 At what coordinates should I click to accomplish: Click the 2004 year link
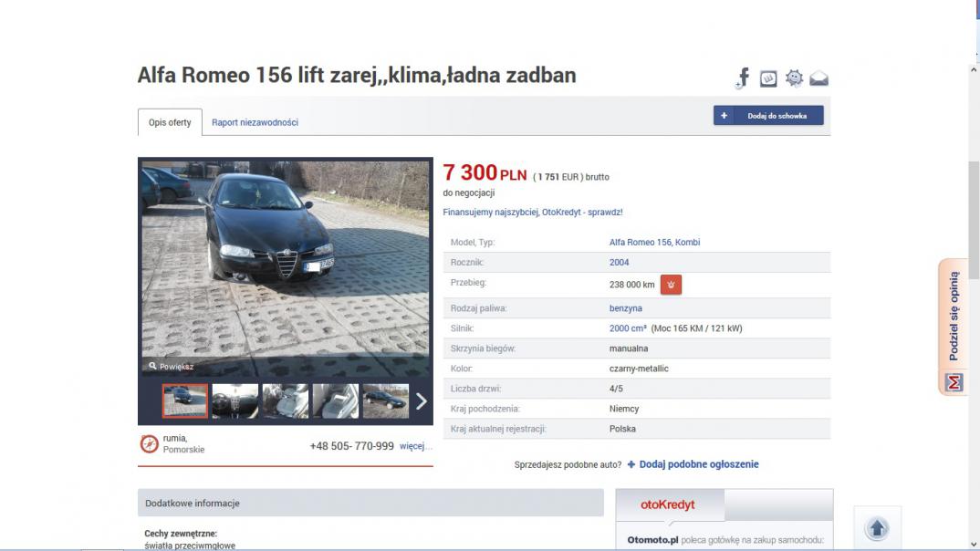(x=619, y=263)
